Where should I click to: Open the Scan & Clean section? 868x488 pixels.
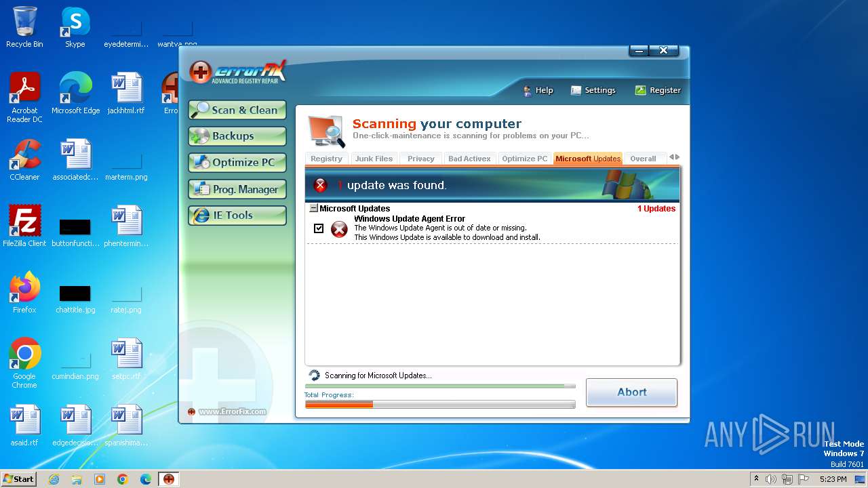click(x=237, y=110)
